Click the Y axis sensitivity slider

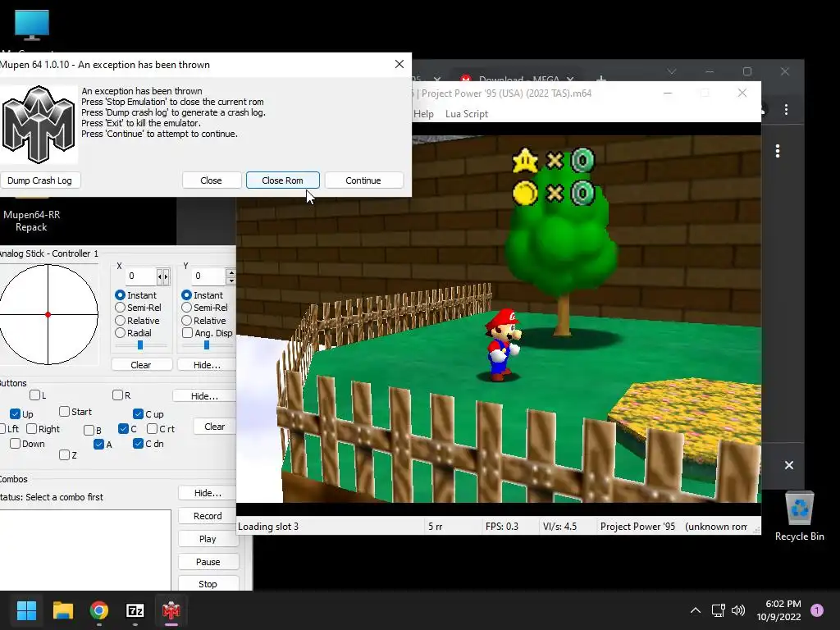click(x=207, y=345)
